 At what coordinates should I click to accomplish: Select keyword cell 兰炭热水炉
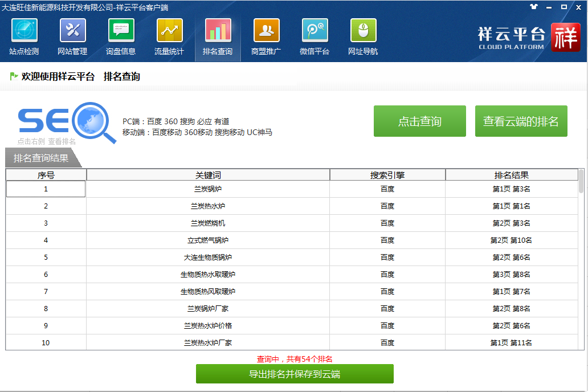click(x=208, y=206)
